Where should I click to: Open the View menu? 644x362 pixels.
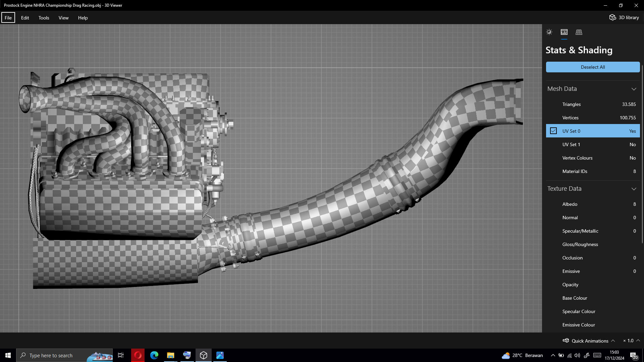coord(63,18)
